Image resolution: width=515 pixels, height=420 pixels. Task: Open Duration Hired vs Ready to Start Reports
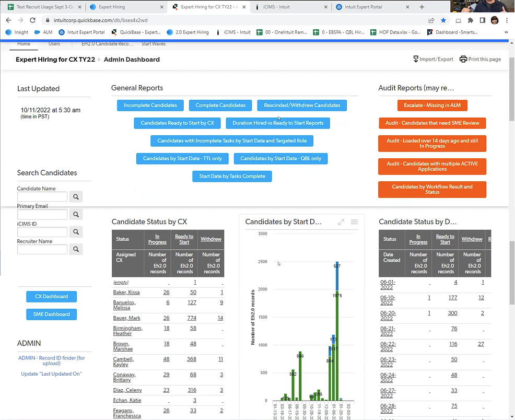tap(278, 123)
